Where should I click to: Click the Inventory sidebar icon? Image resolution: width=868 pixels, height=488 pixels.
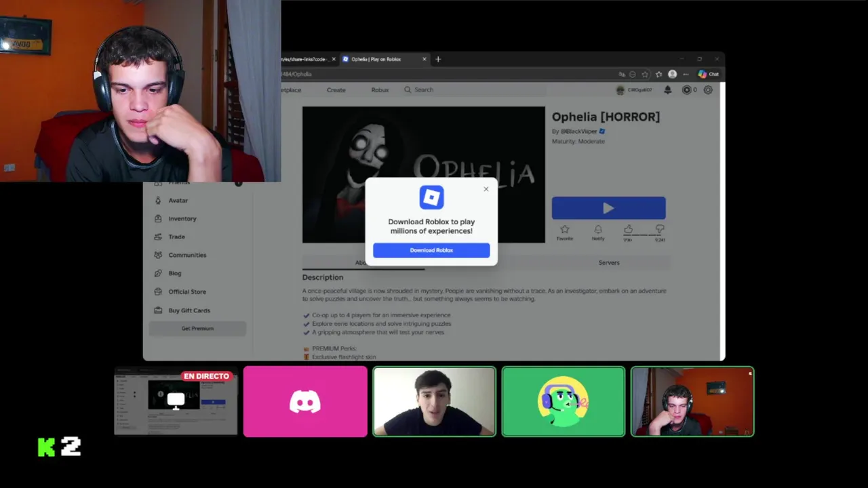[x=158, y=218]
